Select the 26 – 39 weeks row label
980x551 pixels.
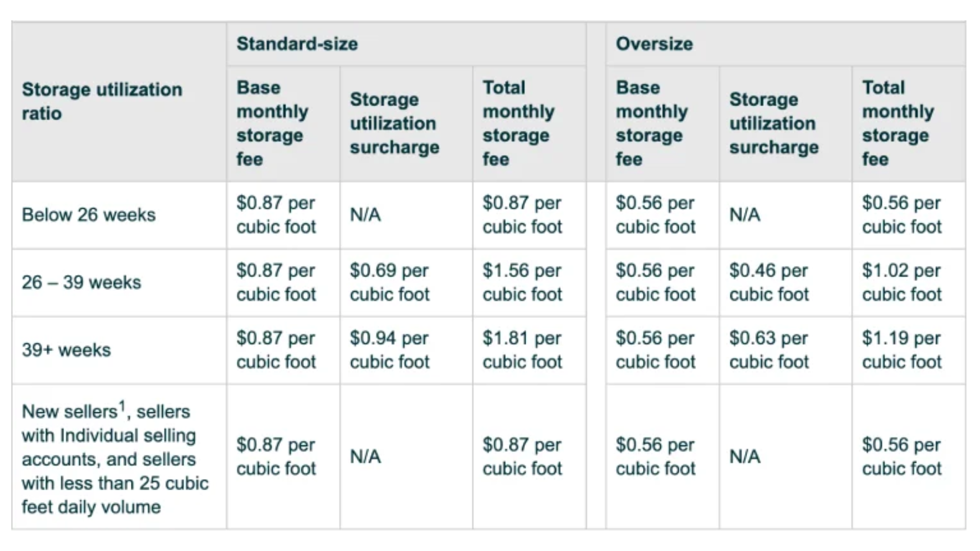(x=81, y=282)
